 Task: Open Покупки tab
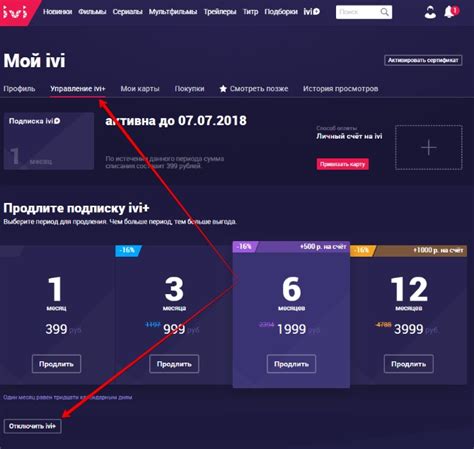[189, 89]
